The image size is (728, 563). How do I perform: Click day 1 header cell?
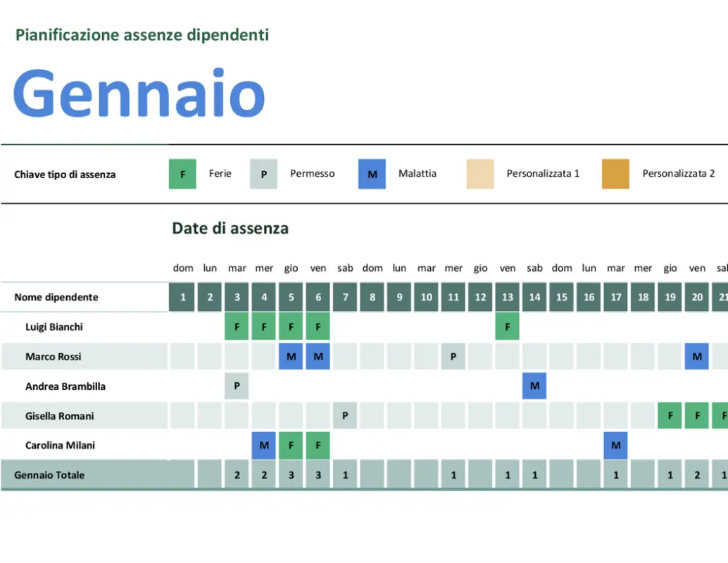[x=182, y=297]
